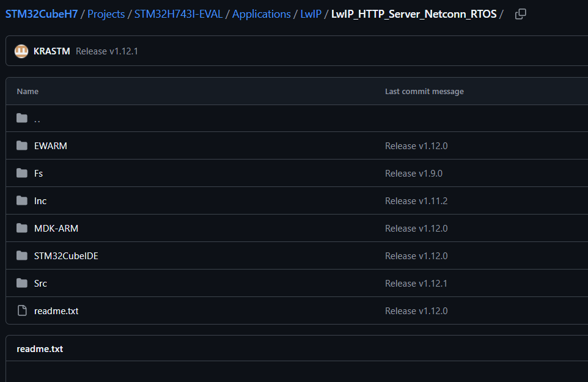Open LwIP breadcrumb link
588x382 pixels.
pyautogui.click(x=311, y=14)
